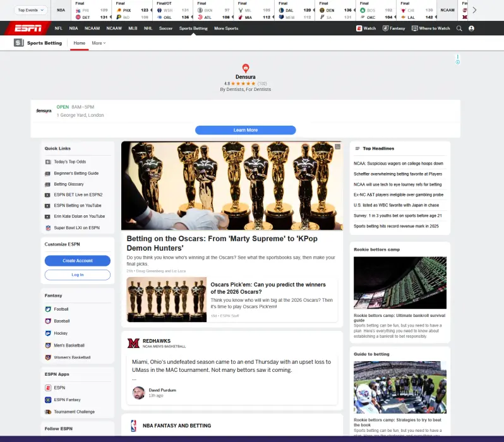Open the CHI vs LAL final score
This screenshot has width=504, height=442.
point(417,10)
